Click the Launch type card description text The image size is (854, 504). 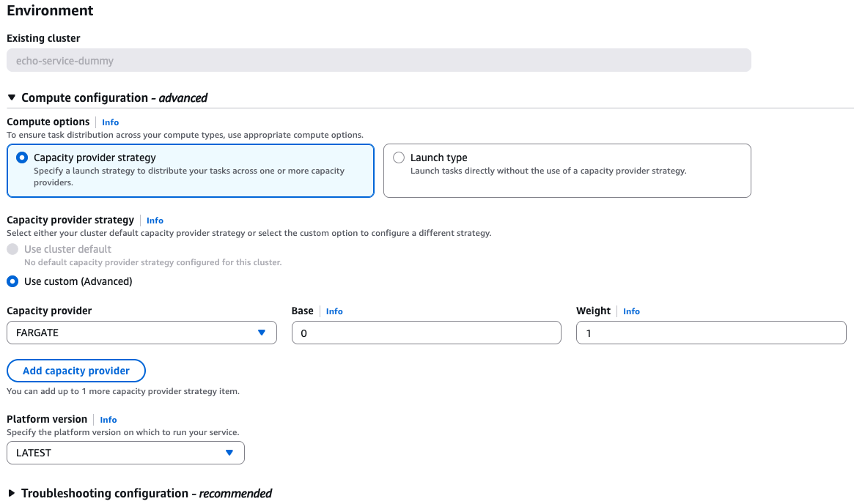coord(548,171)
